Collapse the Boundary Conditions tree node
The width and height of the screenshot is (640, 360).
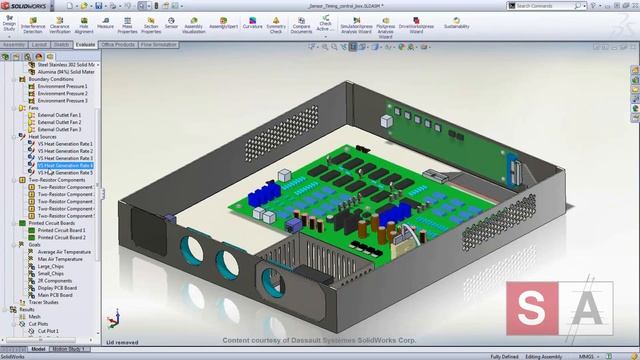14,79
